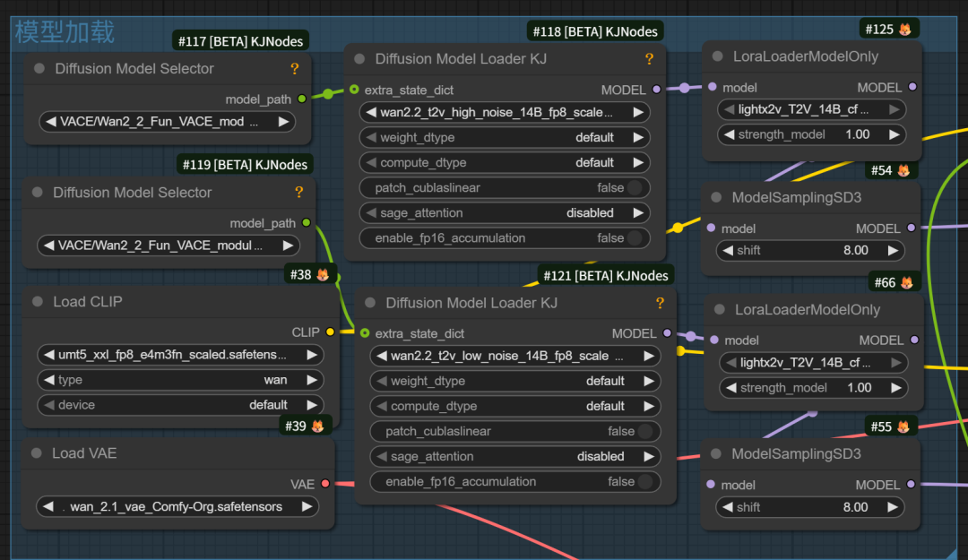Open sage_attention dropdown on high_noise loader
Image resolution: width=968 pixels, height=560 pixels.
(505, 212)
